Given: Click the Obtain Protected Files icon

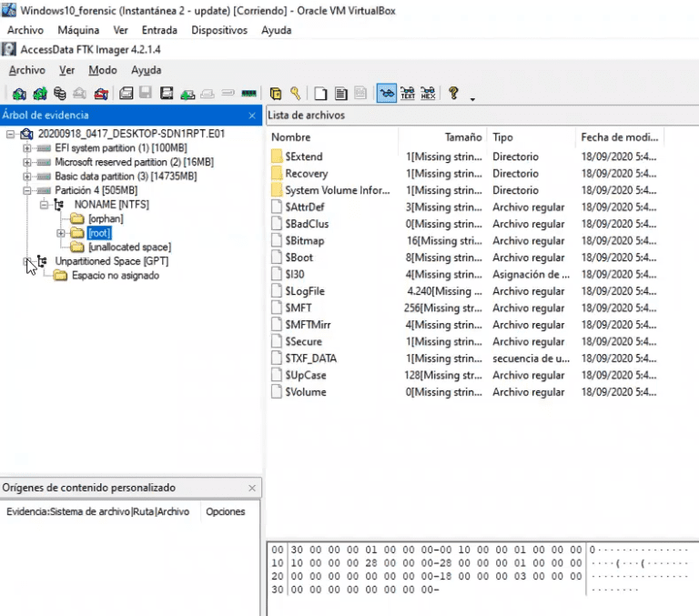Looking at the screenshot, I should [276, 94].
